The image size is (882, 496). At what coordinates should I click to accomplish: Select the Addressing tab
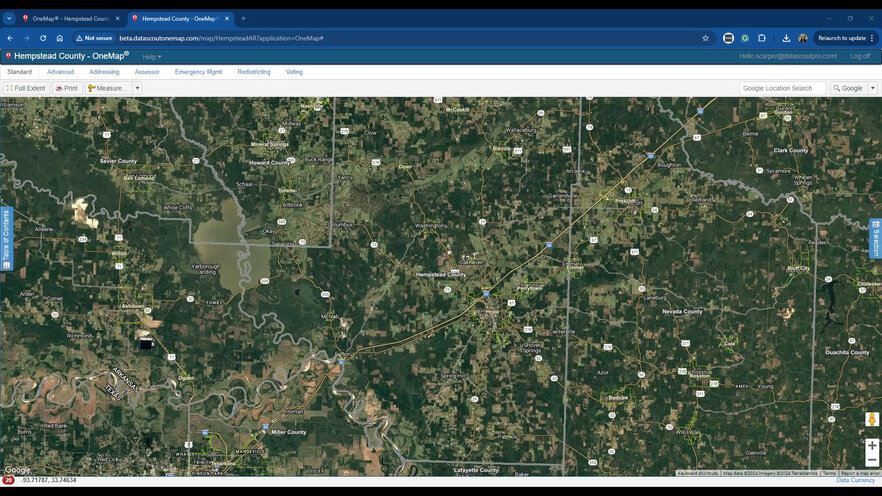coord(104,72)
